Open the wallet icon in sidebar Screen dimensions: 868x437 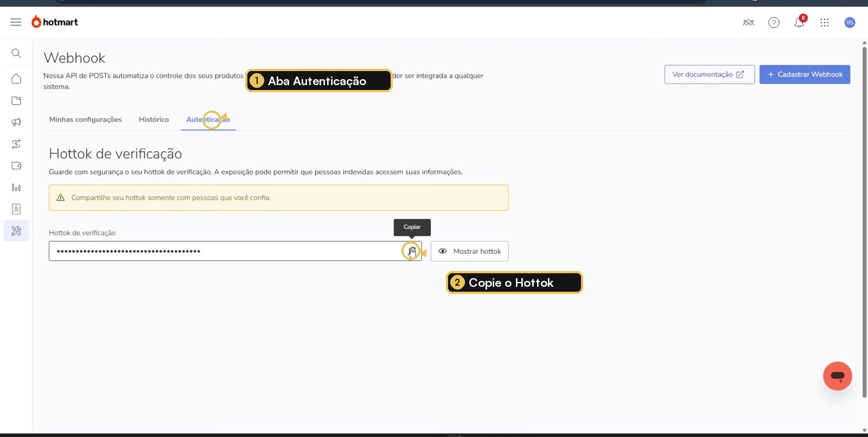pyautogui.click(x=16, y=166)
